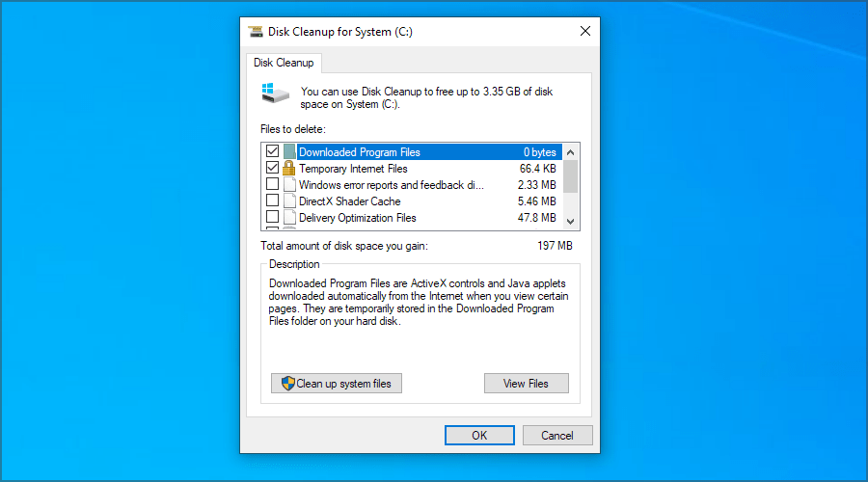868x482 pixels.
Task: Click the file icon for Windows error reports
Action: click(x=289, y=184)
